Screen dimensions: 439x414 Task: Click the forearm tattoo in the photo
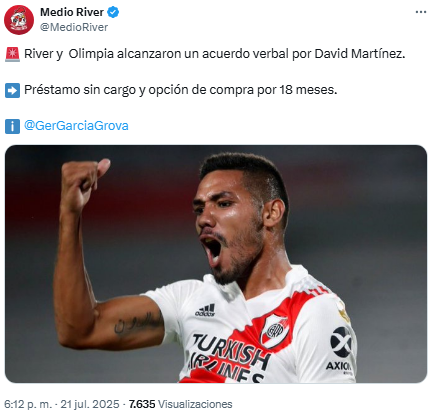pyautogui.click(x=138, y=324)
